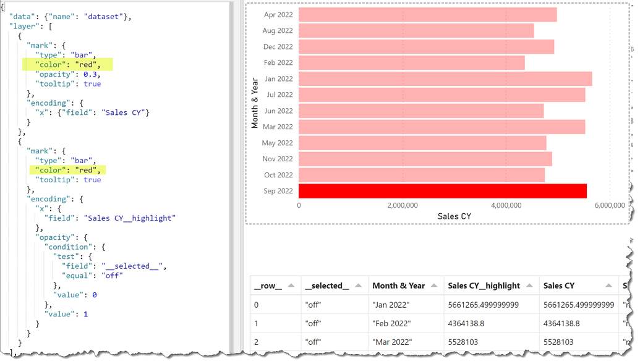Viewport: 640px width, 364px height.
Task: Click the "__selected__" field string in editor
Action: click(132, 266)
